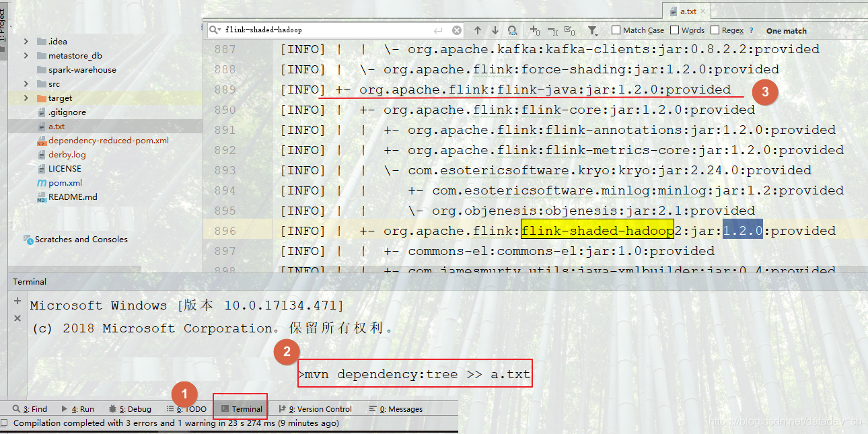The height and width of the screenshot is (434, 868).
Task: Click the search history magnifier icon
Action: point(215,30)
